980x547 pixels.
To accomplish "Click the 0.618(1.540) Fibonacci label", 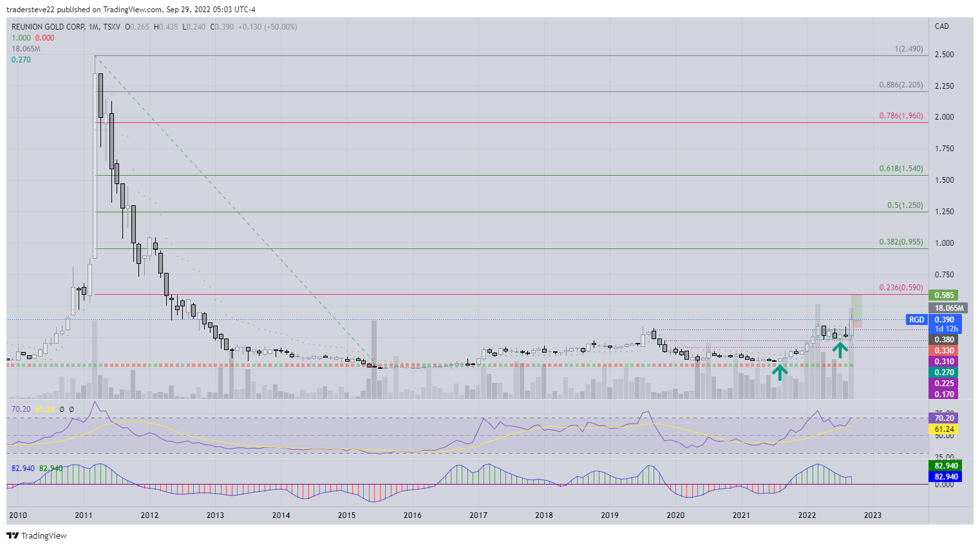I will click(x=901, y=169).
